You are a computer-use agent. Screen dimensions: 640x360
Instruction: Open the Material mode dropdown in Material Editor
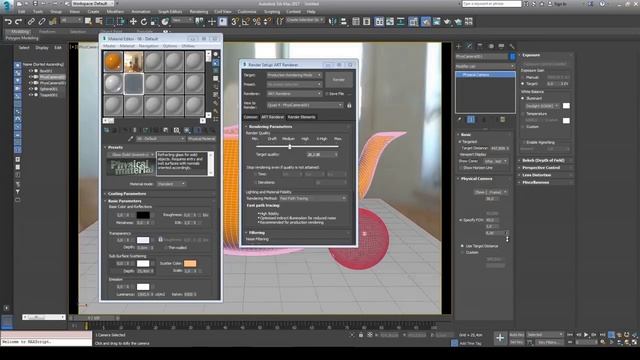tap(171, 184)
